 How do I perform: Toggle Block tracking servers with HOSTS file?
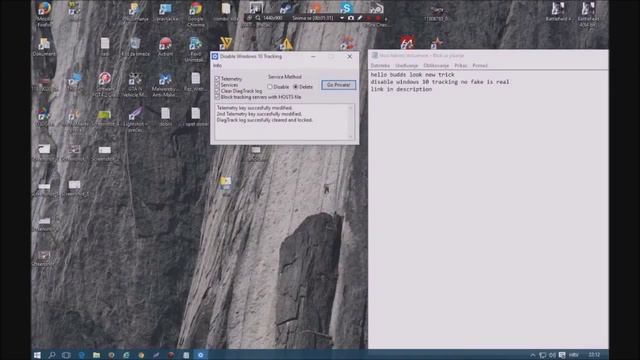pos(217,97)
